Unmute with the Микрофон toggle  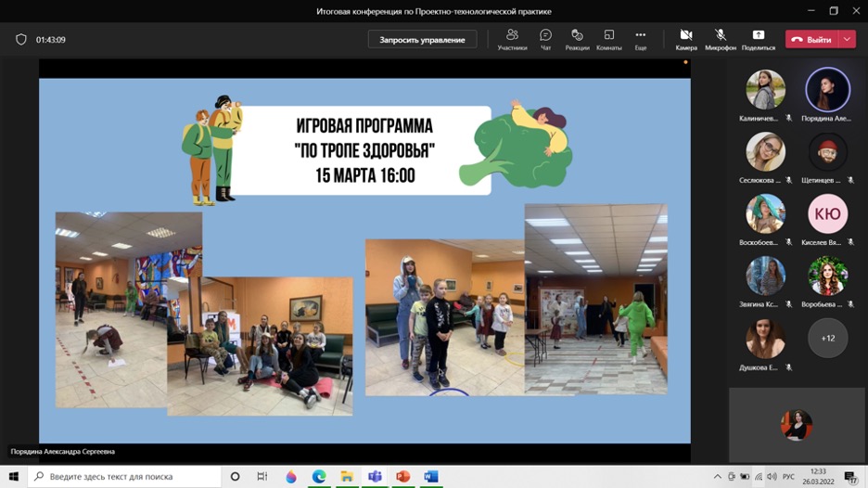[721, 39]
